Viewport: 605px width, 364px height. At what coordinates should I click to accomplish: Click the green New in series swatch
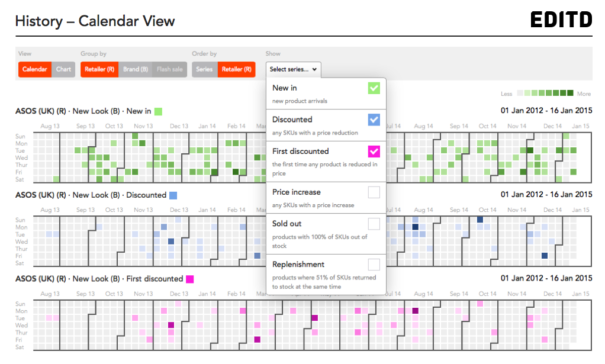click(158, 111)
